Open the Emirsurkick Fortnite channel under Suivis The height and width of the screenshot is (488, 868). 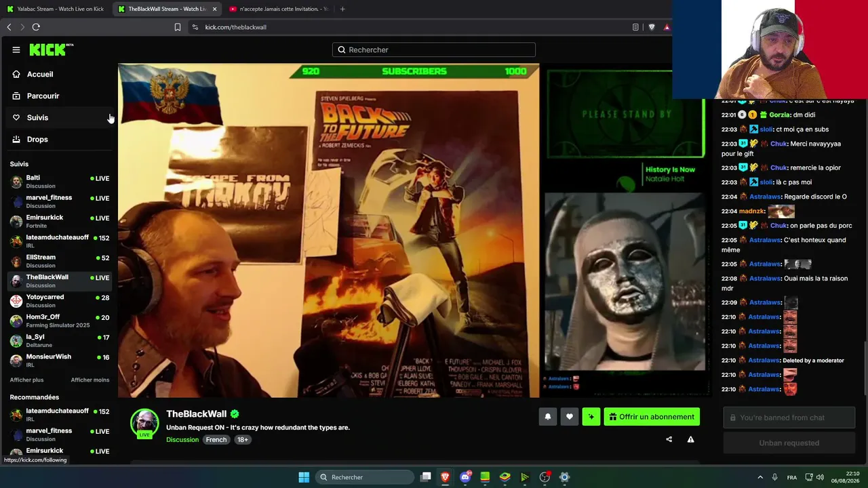pos(60,221)
